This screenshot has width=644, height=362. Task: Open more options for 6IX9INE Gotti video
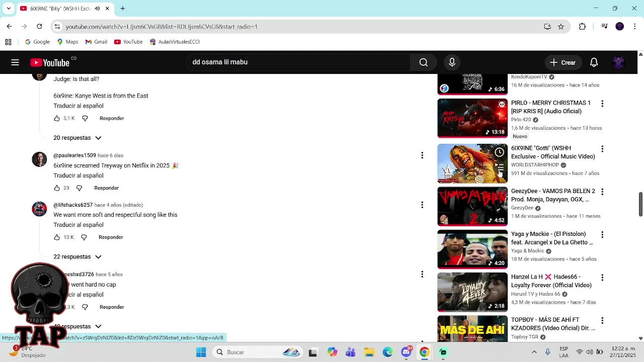point(602,149)
